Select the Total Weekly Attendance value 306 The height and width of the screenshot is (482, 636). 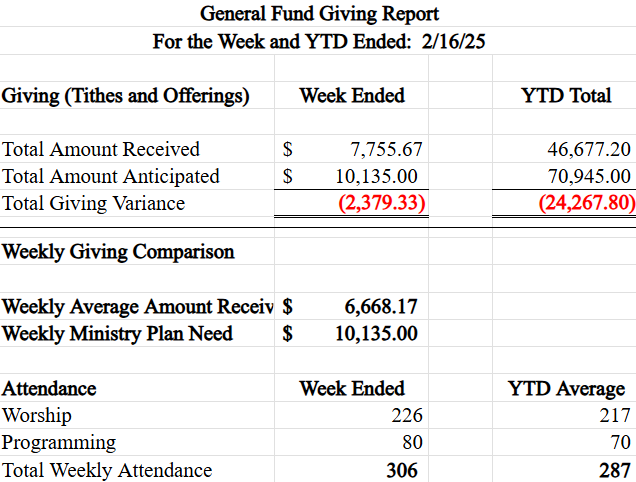coord(402,469)
